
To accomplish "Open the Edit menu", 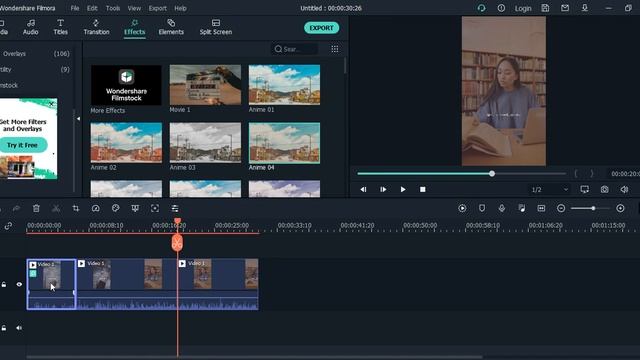I will (x=92, y=8).
